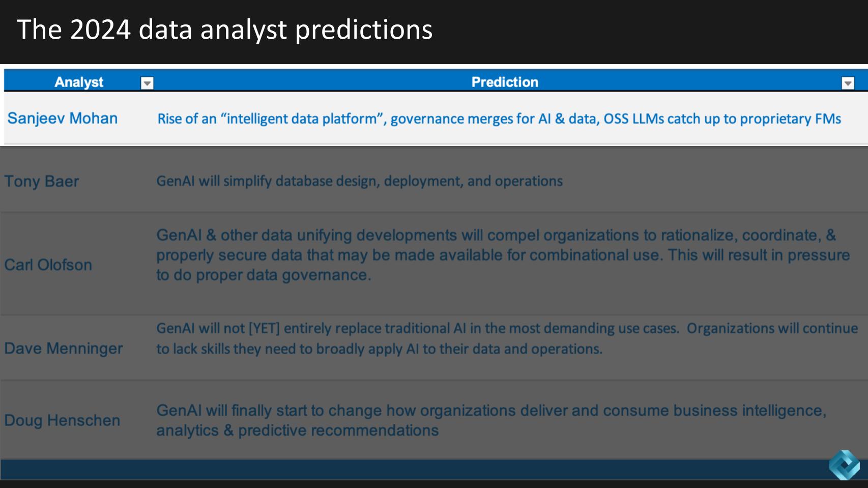The image size is (868, 488).
Task: Select the Tony Baer analyst cell
Action: pyautogui.click(x=42, y=181)
